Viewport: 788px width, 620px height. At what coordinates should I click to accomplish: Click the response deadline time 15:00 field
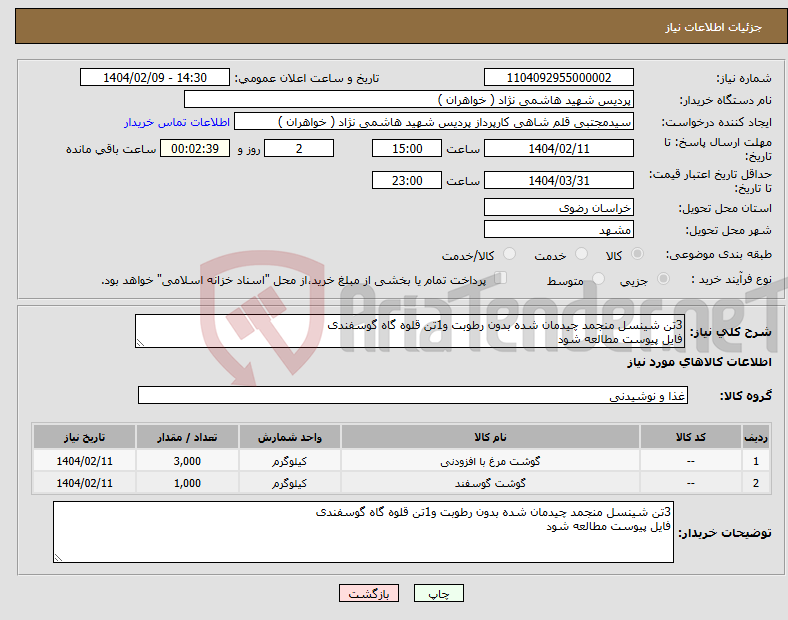tap(407, 148)
